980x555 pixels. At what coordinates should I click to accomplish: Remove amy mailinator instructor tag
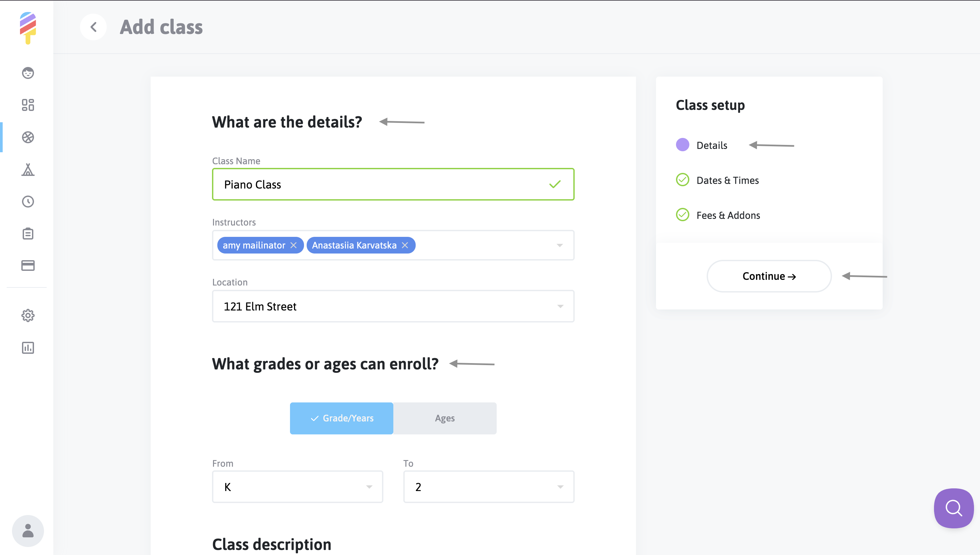click(x=293, y=245)
